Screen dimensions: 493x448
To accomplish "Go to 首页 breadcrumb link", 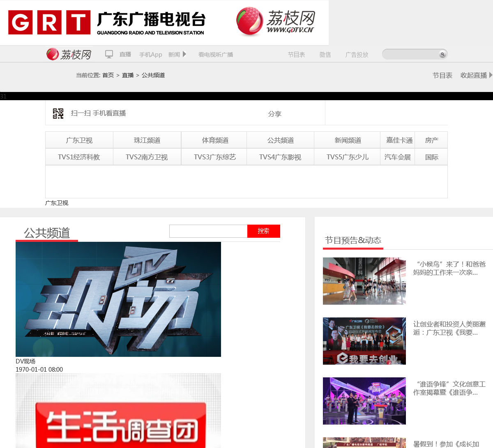I will pyautogui.click(x=108, y=75).
